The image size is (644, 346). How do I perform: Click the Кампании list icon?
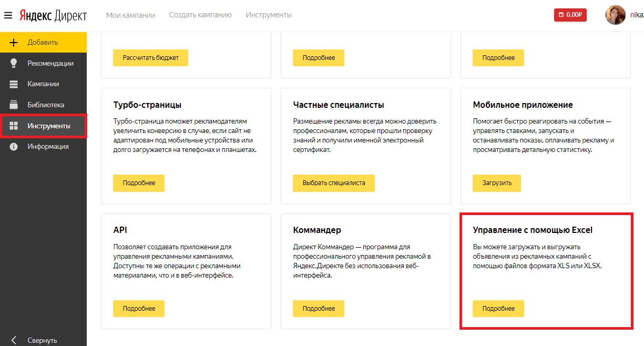(14, 84)
